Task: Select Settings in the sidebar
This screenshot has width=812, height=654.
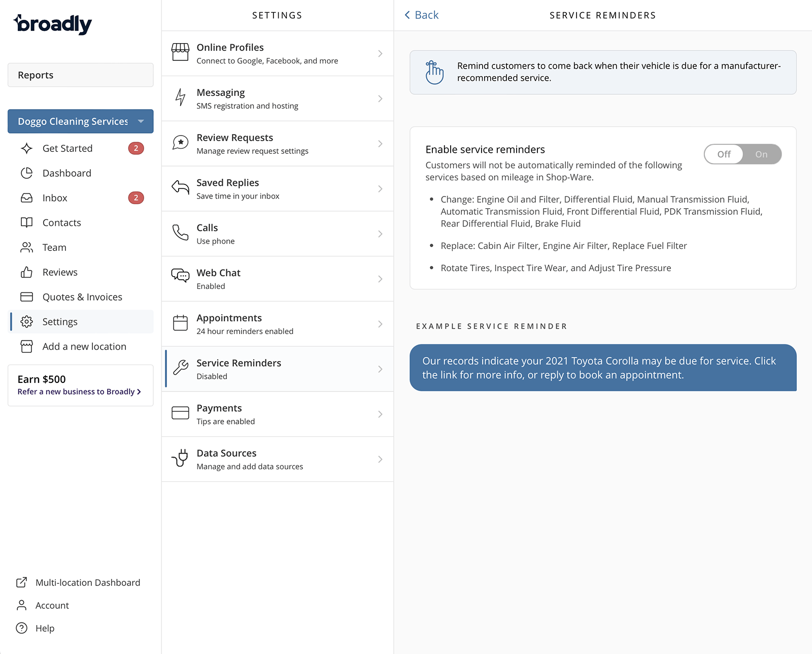Action: (82, 321)
